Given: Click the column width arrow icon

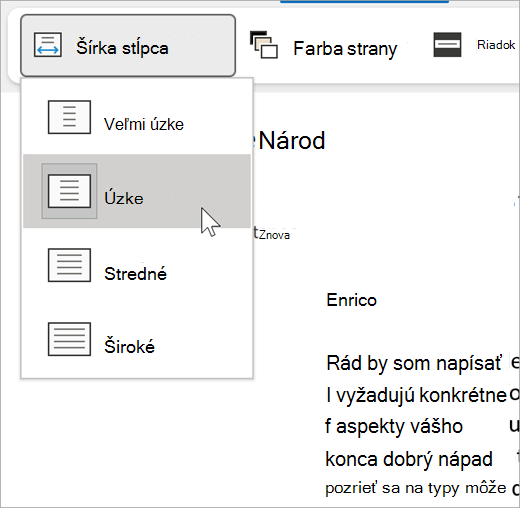Looking at the screenshot, I should click(x=48, y=45).
